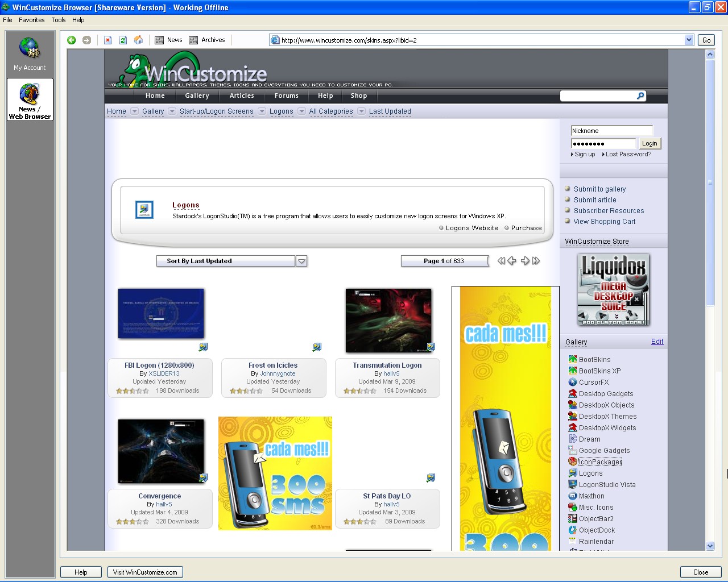This screenshot has width=728, height=582.
Task: Click the Purchase link
Action: 527,228
